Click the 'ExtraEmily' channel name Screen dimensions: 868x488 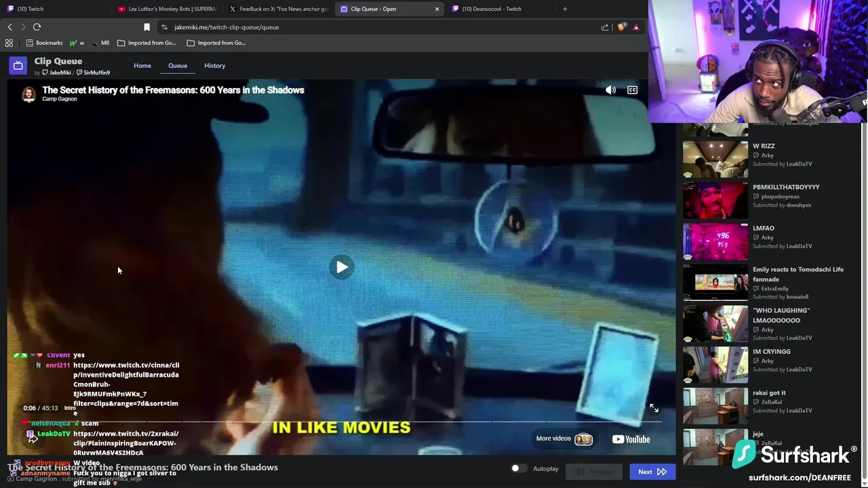[x=775, y=289]
